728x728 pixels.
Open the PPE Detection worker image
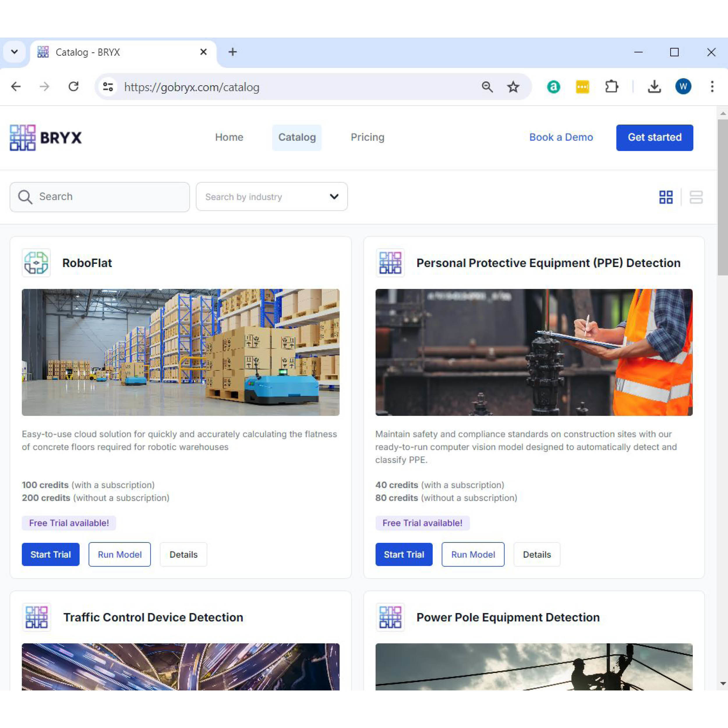pos(534,352)
